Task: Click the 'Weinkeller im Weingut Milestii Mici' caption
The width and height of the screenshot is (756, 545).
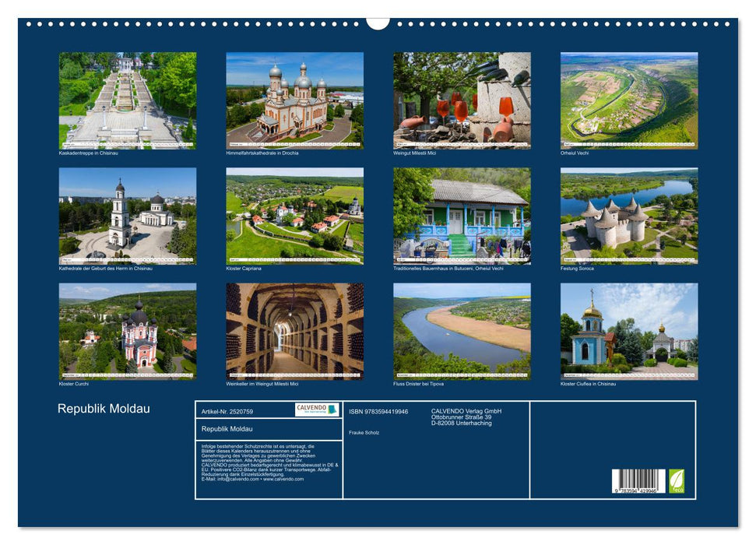Action: click(262, 384)
